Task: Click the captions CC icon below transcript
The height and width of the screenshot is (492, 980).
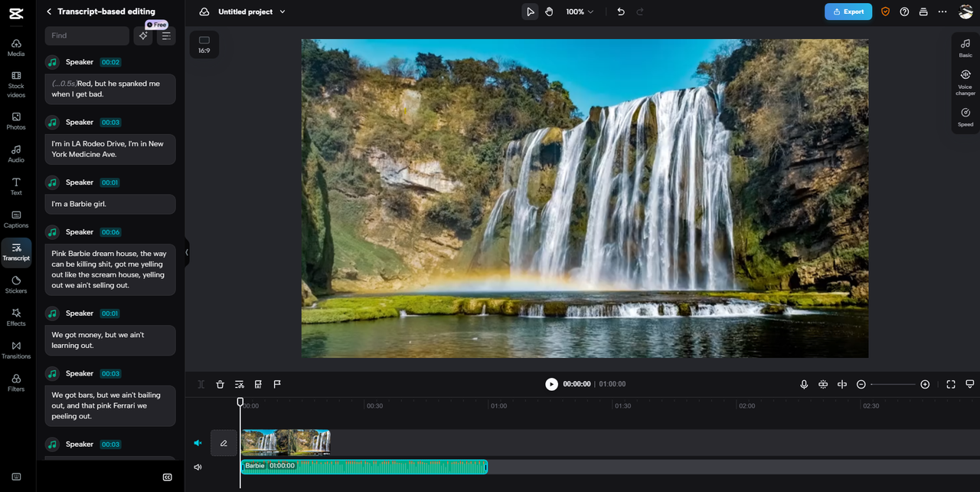Action: coord(168,477)
